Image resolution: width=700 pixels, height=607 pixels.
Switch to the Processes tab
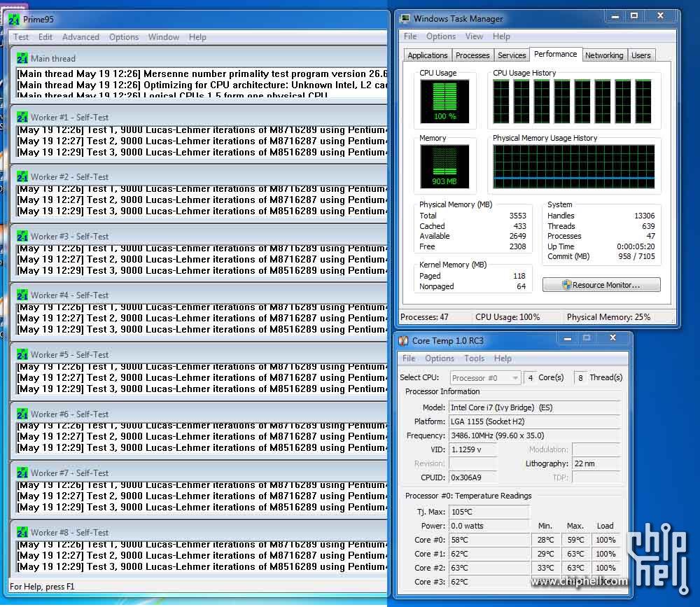point(472,55)
